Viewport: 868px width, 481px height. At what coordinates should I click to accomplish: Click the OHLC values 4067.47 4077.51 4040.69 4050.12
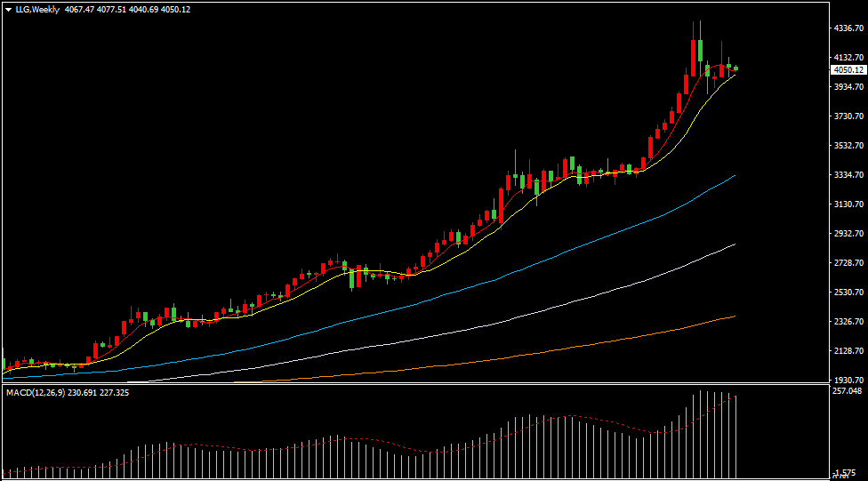pos(127,10)
